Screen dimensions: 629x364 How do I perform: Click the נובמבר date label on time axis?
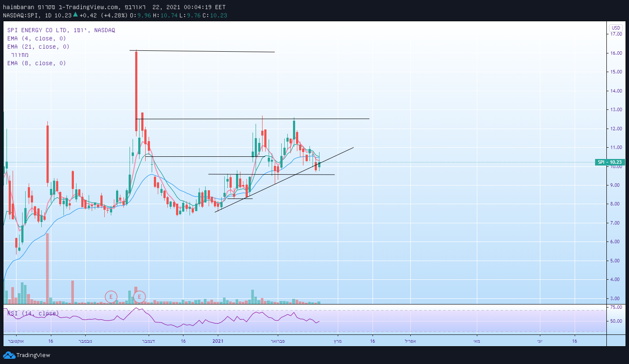coord(85,341)
